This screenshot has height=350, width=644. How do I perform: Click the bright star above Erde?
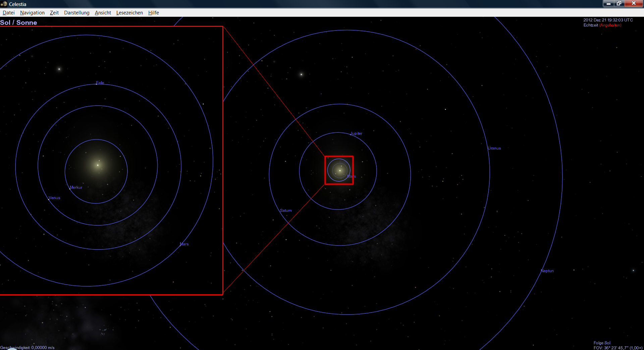(x=59, y=69)
